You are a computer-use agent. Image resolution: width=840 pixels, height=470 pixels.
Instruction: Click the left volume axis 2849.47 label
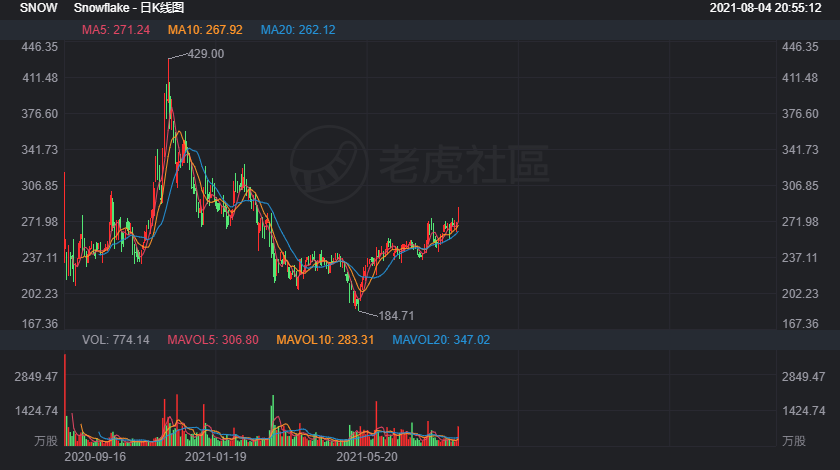(36, 377)
